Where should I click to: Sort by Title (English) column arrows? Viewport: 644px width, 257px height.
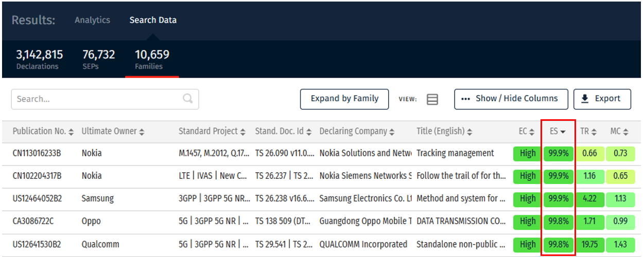point(469,132)
